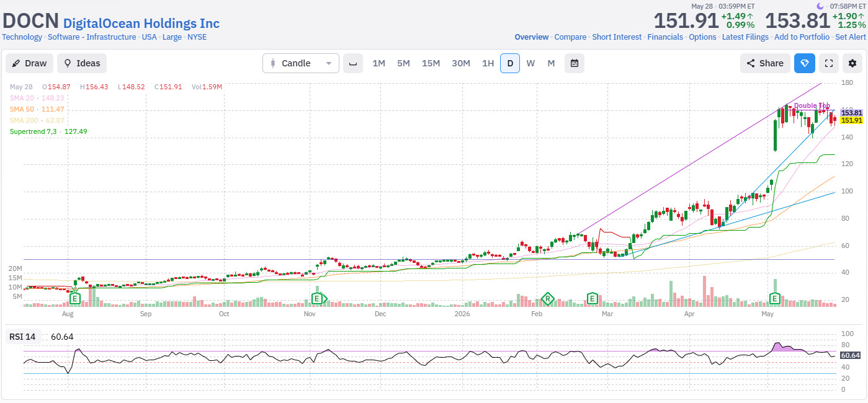Switch to monthly M timeframe
This screenshot has height=403, width=868.
click(x=551, y=63)
